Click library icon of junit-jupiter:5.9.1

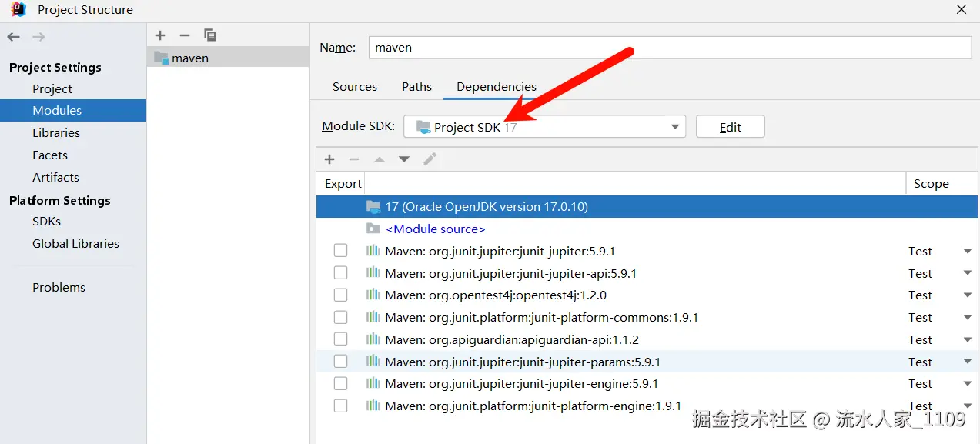(373, 251)
